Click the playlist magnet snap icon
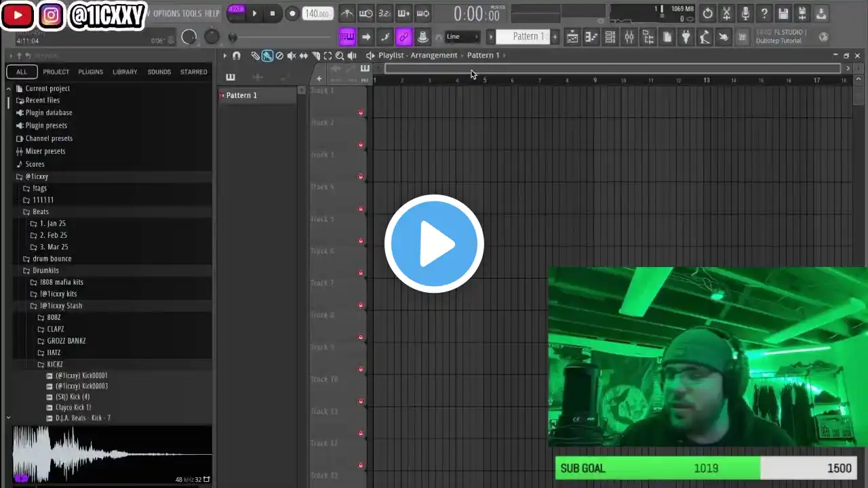The height and width of the screenshot is (488, 868). 237,56
